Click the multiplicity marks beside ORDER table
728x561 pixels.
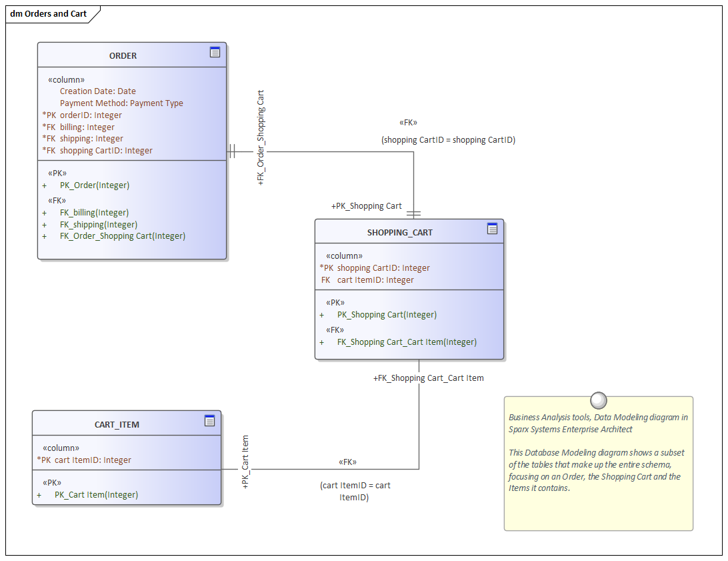(x=233, y=151)
